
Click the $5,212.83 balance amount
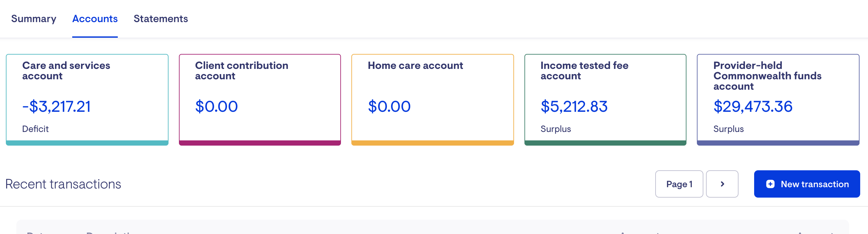click(574, 107)
